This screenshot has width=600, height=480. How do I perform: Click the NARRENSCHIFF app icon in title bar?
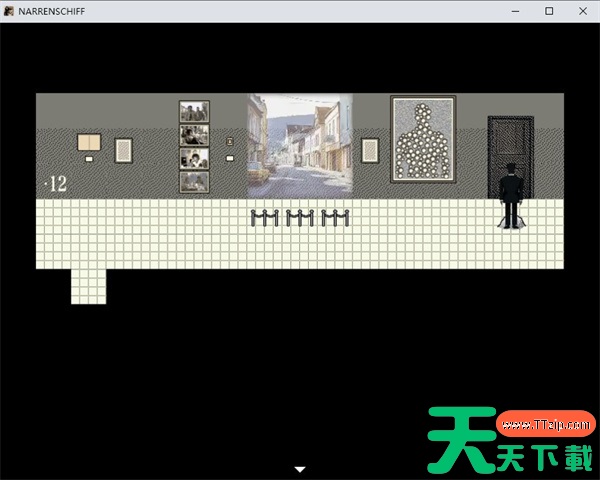coord(9,10)
